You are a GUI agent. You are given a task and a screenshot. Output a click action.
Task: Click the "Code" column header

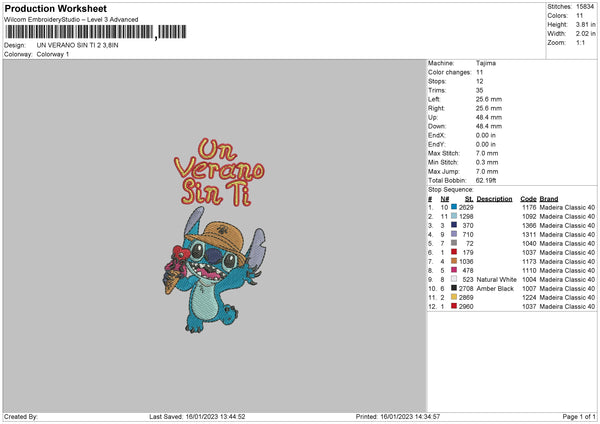(528, 199)
